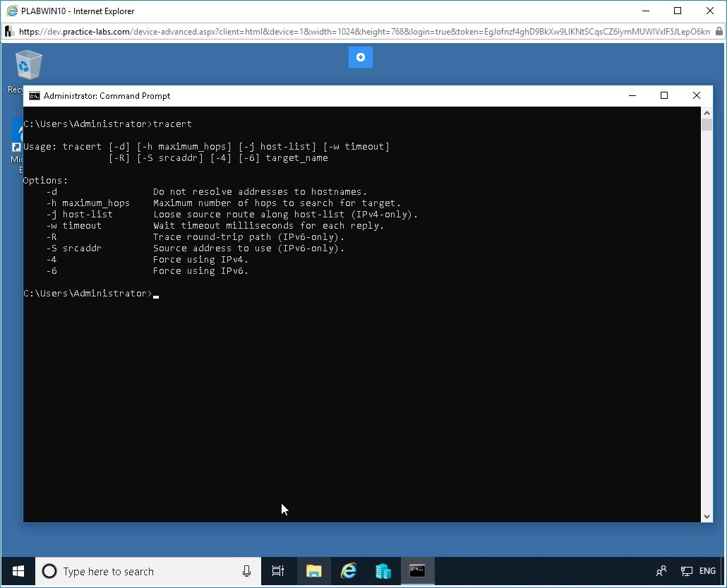Screen dimensions: 727x588
Task: Click the '-w timeout' option text
Action: (73, 226)
